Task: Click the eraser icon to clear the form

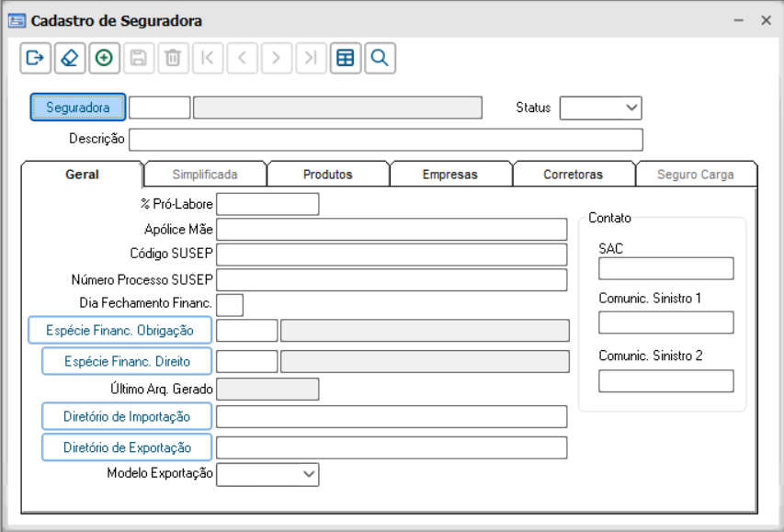Action: (70, 58)
